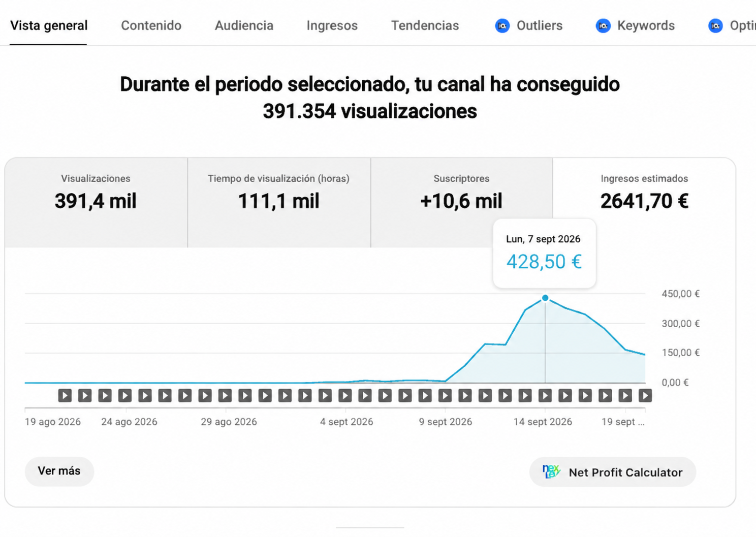Click the 150,00 € axis label
This screenshot has height=537, width=756.
681,353
